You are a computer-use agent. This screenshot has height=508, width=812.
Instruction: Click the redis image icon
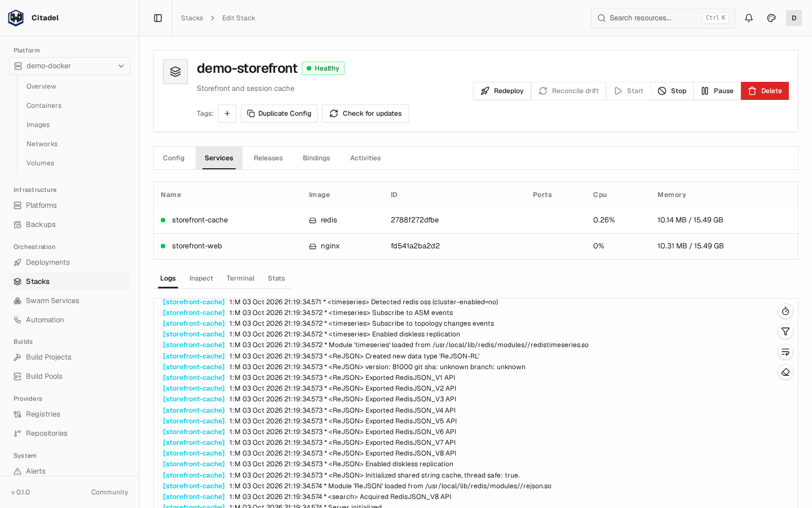(312, 221)
